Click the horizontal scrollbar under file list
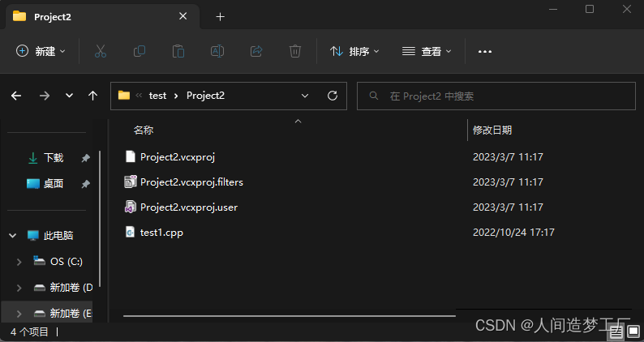Image resolution: width=644 pixels, height=342 pixels. click(289, 316)
